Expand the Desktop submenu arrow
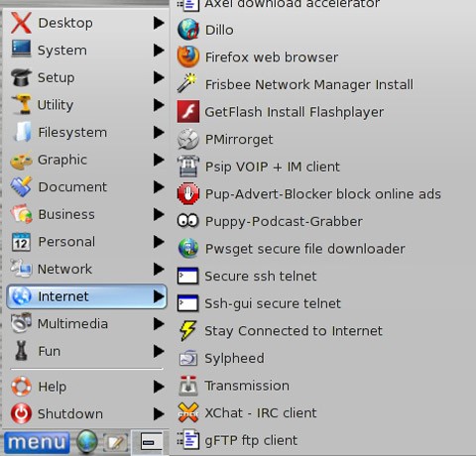 click(x=159, y=23)
